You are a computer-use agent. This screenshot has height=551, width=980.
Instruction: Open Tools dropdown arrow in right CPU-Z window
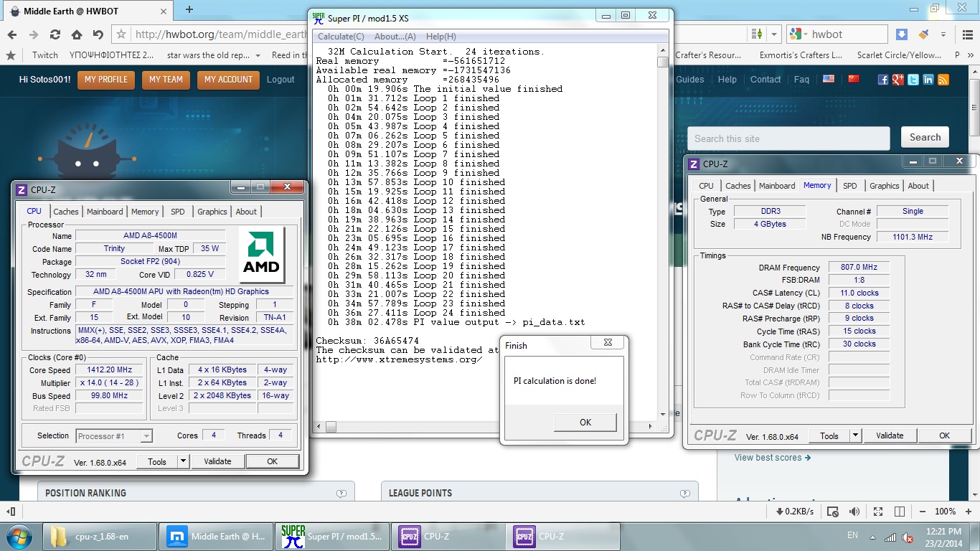pyautogui.click(x=855, y=435)
